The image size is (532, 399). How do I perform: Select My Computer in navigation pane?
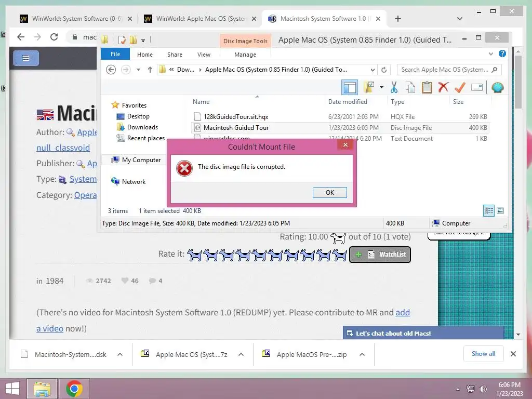click(x=141, y=159)
